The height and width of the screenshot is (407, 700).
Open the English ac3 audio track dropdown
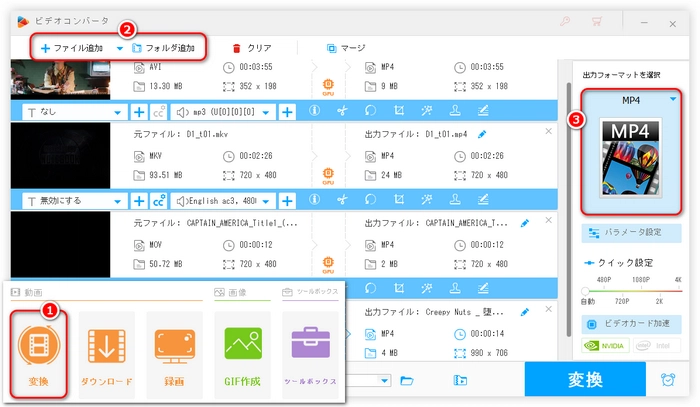[225, 200]
